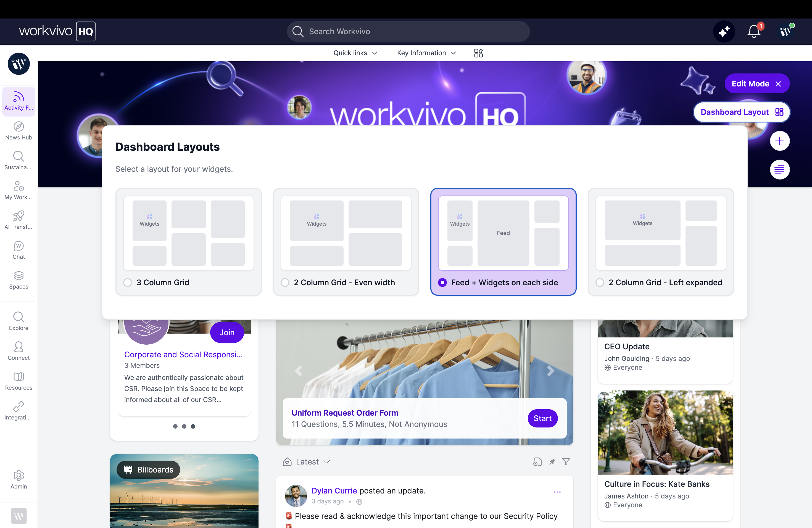Click the grey Workvivo icon at sidebar bottom
Screen dimensions: 812x528
pos(19,516)
